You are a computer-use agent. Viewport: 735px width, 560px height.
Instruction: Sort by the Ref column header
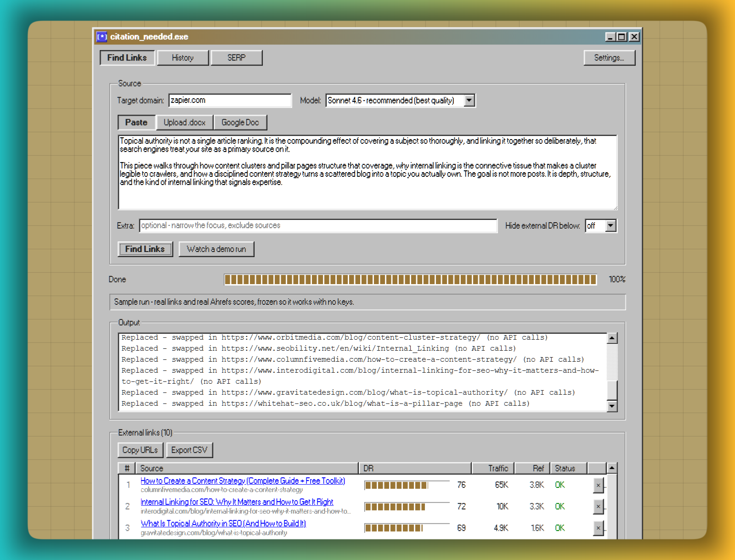tap(532, 469)
